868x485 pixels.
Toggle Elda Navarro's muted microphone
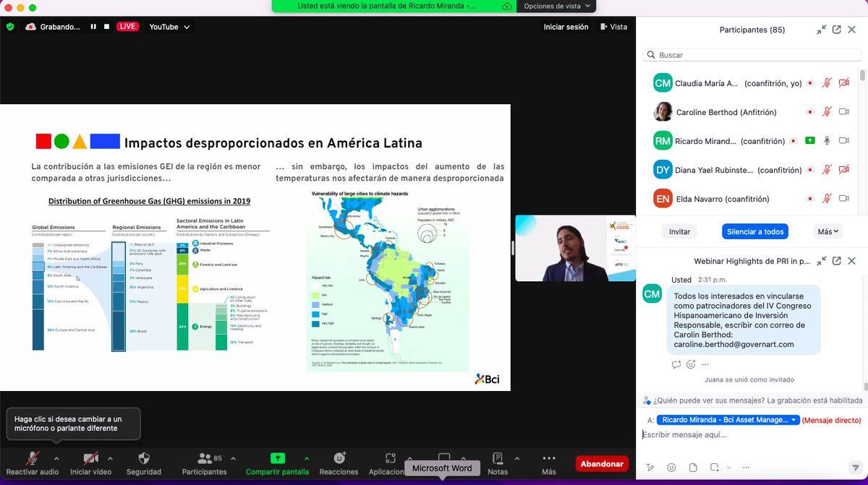pos(826,199)
